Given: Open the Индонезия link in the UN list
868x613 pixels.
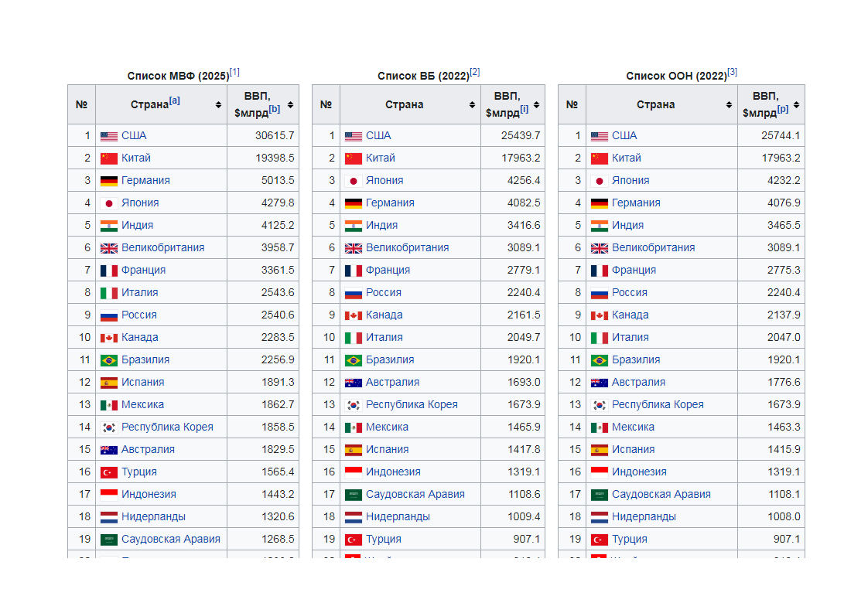Looking at the screenshot, I should 639,472.
